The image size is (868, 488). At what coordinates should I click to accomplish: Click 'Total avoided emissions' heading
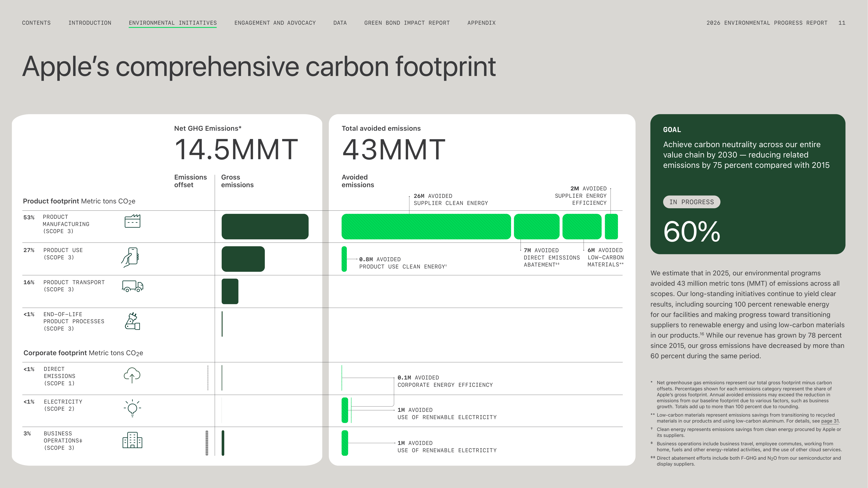(x=381, y=128)
